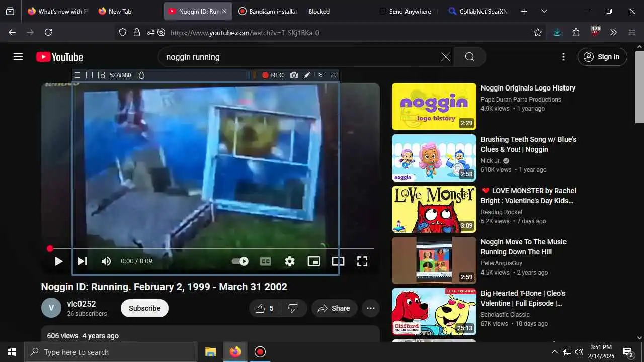Sign in to YouTube
Image resolution: width=644 pixels, height=362 pixels.
[x=602, y=57]
